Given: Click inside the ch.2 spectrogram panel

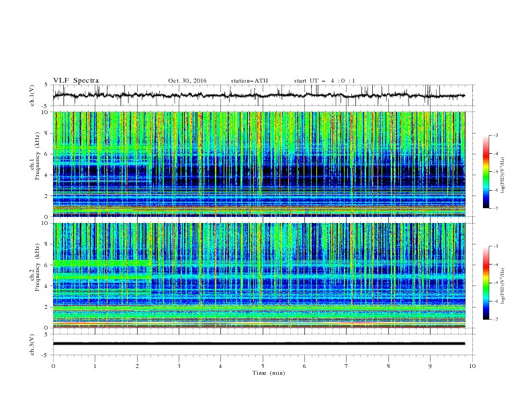Looking at the screenshot, I should (259, 275).
